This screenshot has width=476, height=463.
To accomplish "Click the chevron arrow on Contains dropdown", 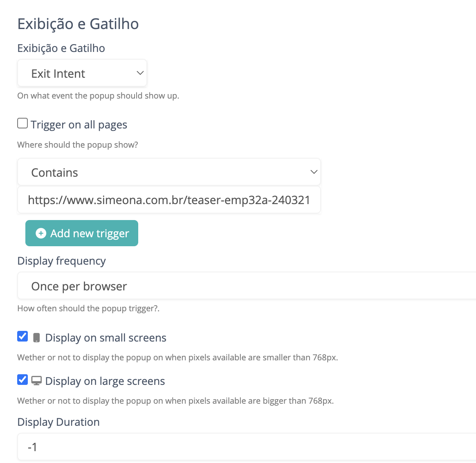I will pyautogui.click(x=314, y=172).
